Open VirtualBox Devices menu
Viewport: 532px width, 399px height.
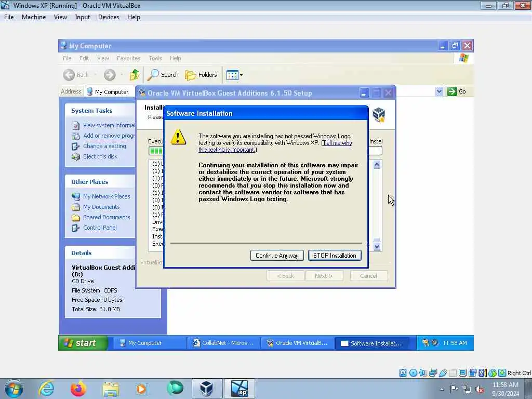109,17
